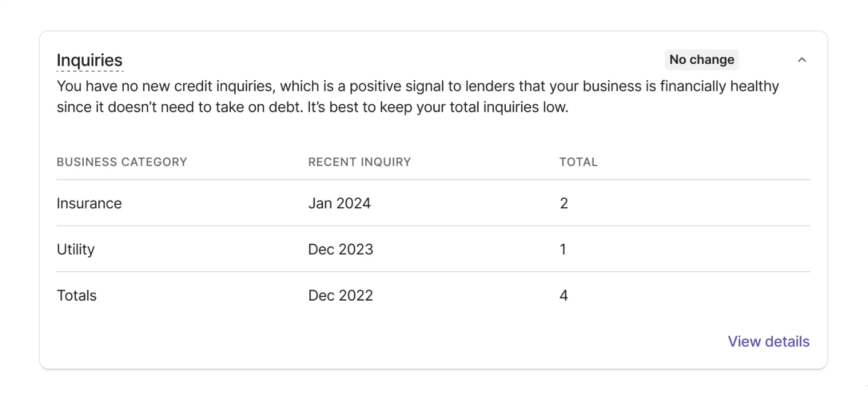Screen dimensions: 868x400
Task: Click the Recent Inquiry column header
Action: 359,162
